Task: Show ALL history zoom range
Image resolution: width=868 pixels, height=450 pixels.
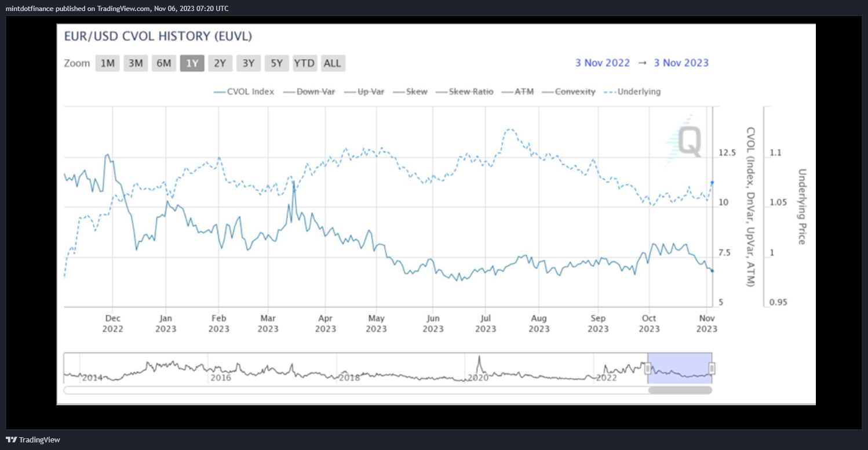Action: (x=333, y=63)
